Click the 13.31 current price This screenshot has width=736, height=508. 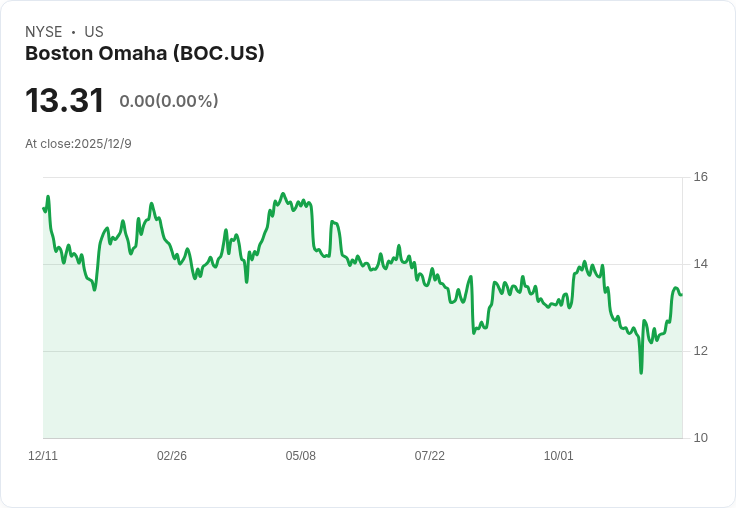tap(64, 100)
